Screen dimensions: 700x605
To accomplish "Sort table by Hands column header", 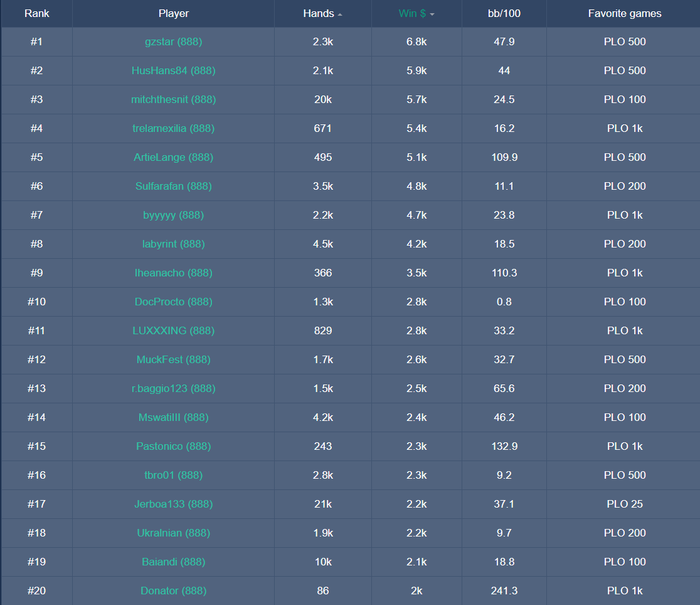I will tap(318, 14).
